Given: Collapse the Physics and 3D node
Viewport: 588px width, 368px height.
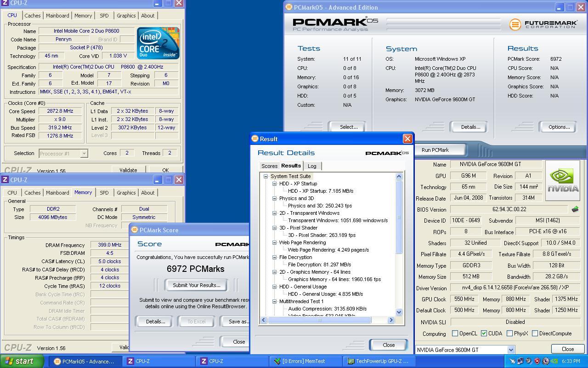Looking at the screenshot, I should (x=274, y=198).
